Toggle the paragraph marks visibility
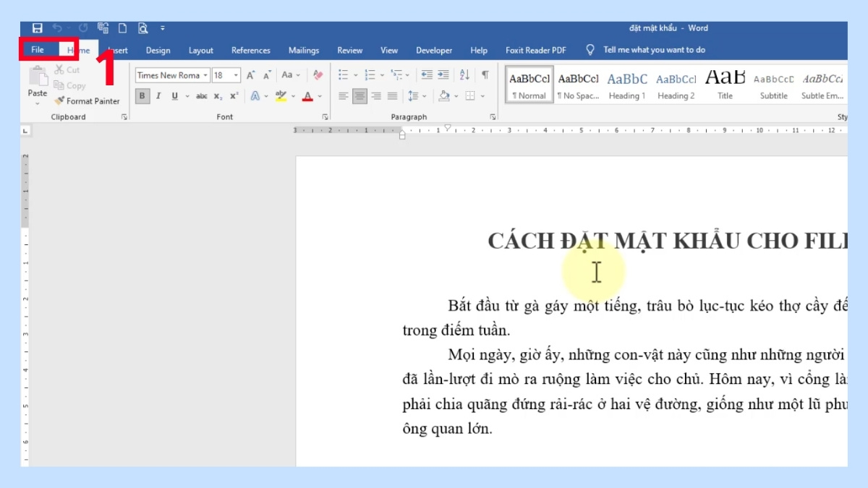 485,75
